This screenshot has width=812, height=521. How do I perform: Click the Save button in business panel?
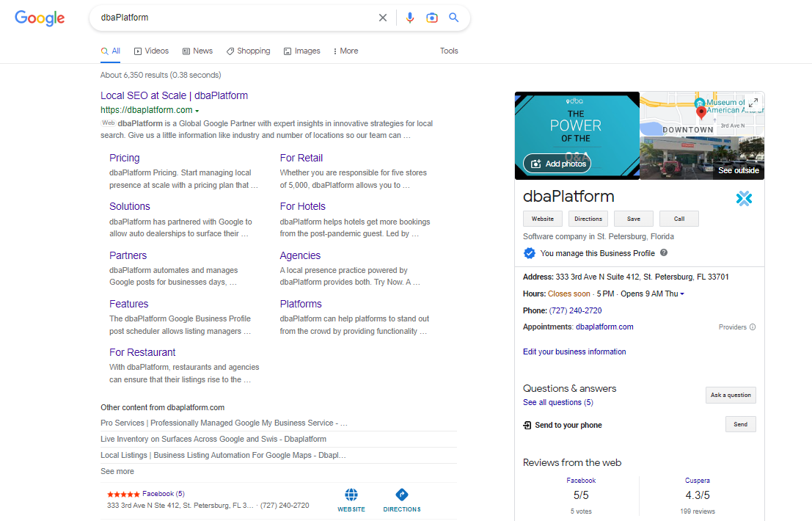pos(634,219)
